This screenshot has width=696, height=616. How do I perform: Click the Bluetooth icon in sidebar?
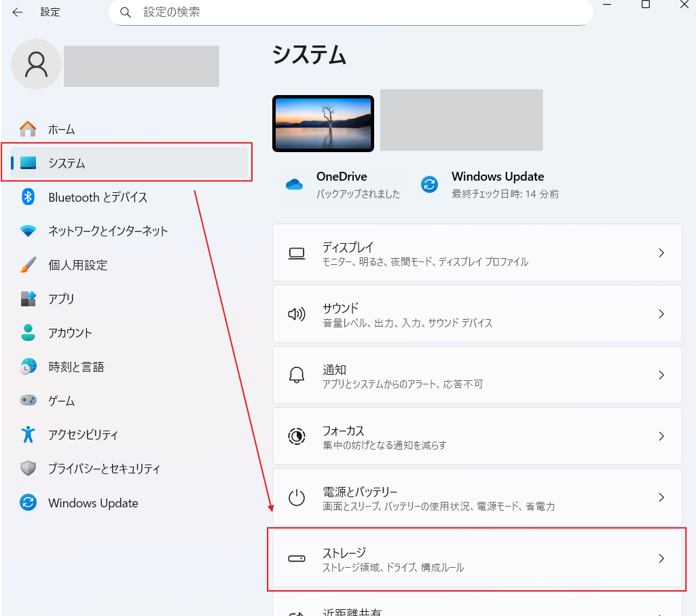(28, 197)
